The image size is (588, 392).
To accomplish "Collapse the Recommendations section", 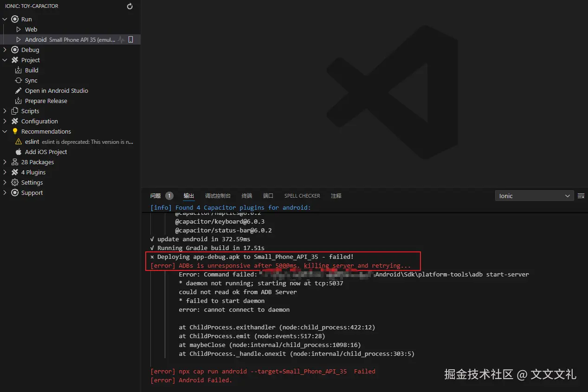I will [5, 131].
